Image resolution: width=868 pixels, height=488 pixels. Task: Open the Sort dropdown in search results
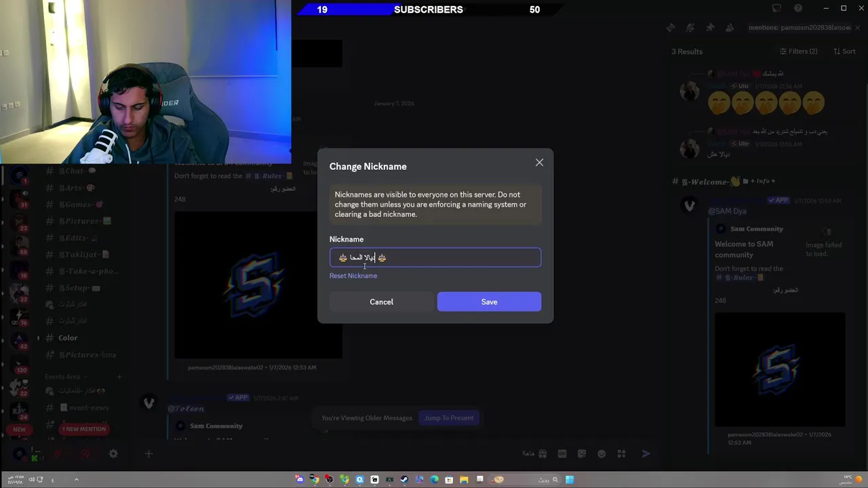844,52
